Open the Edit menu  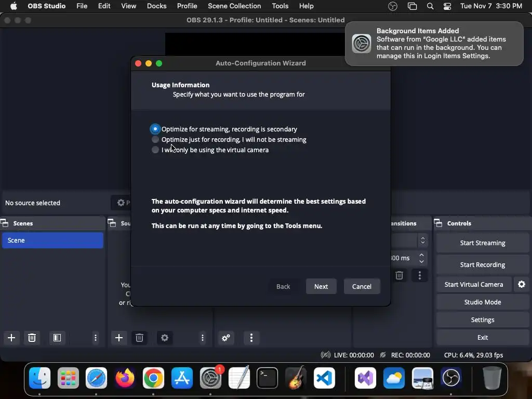pyautogui.click(x=104, y=6)
